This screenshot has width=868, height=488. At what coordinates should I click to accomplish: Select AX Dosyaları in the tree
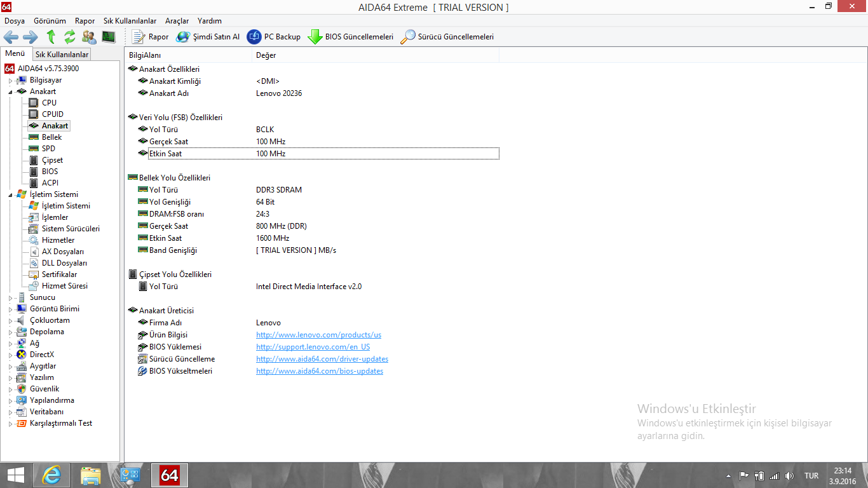coord(63,252)
